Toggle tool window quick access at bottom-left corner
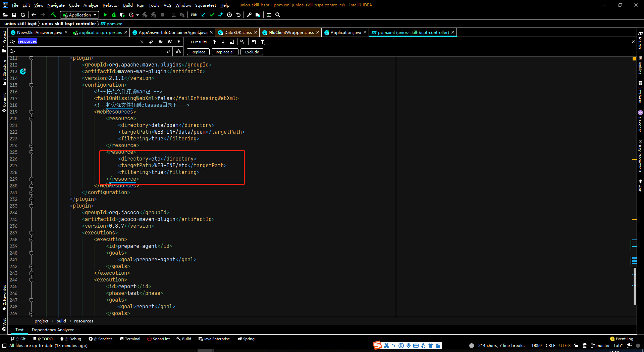 click(x=4, y=345)
